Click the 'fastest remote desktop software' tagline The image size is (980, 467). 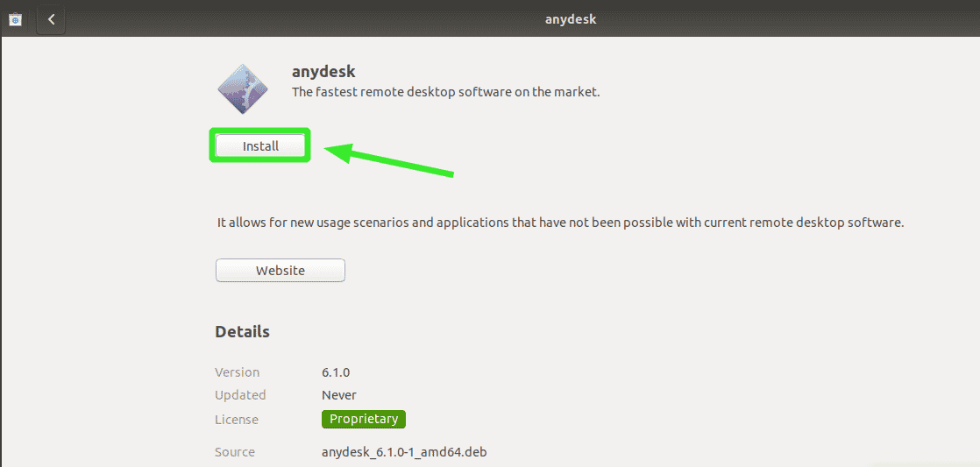445,92
